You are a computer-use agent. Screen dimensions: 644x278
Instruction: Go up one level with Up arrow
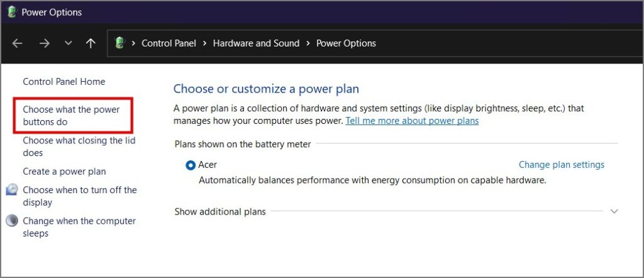(x=91, y=43)
